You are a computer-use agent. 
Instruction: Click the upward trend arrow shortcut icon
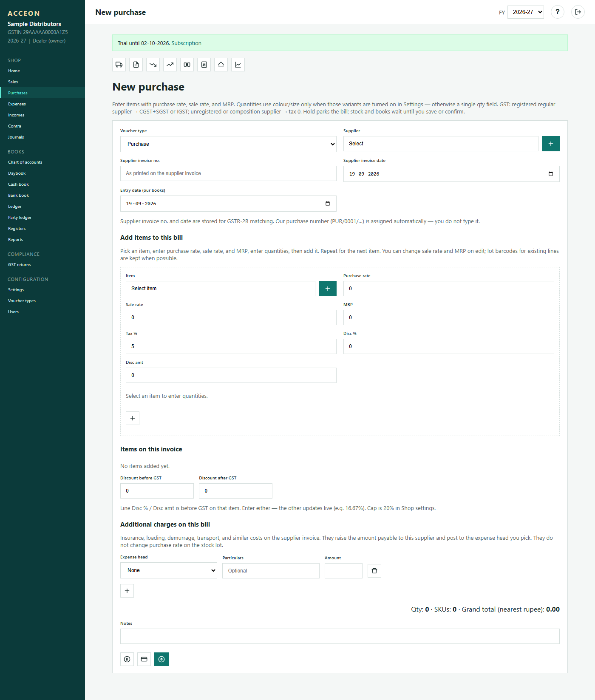tap(170, 65)
